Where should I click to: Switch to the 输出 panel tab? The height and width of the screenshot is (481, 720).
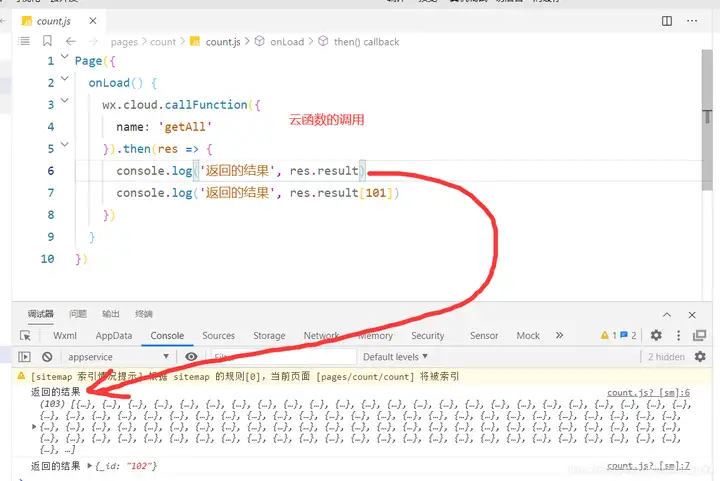pyautogui.click(x=111, y=314)
